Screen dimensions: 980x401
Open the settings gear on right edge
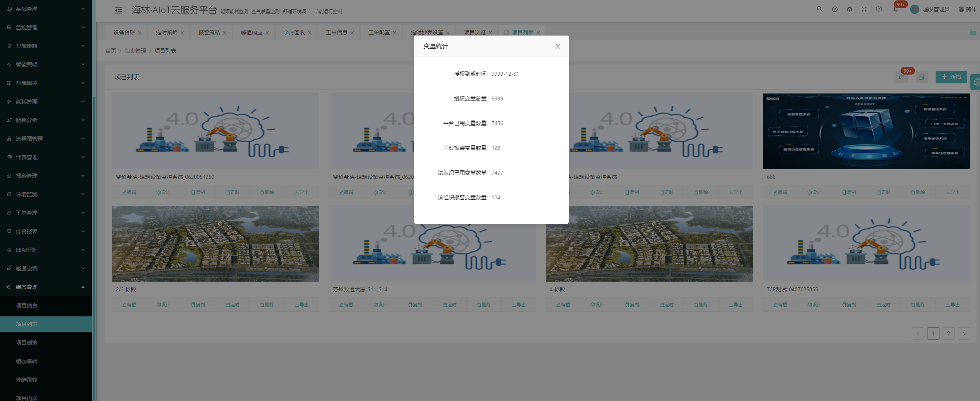[x=976, y=82]
